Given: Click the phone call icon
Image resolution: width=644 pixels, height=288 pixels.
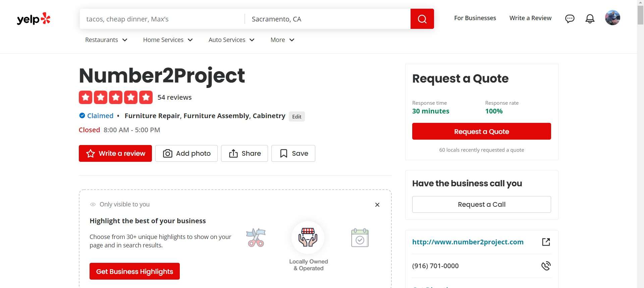Looking at the screenshot, I should pos(546,266).
